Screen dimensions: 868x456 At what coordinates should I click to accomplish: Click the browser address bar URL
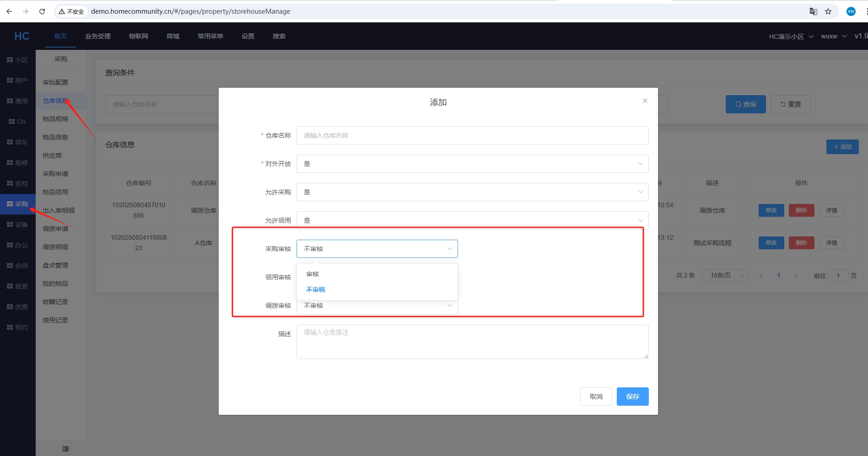(190, 11)
